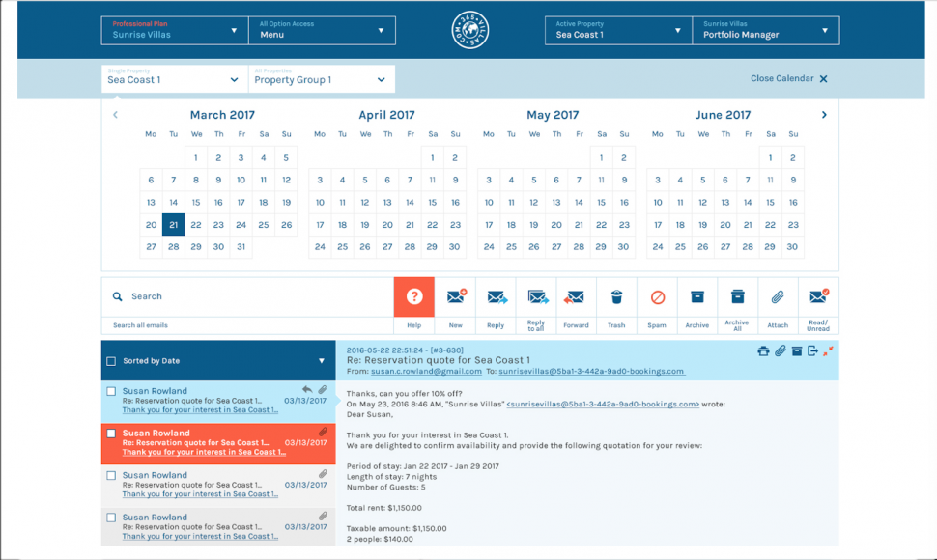
Task: Click the email subject Re: Reservation quote heading
Action: coord(438,360)
